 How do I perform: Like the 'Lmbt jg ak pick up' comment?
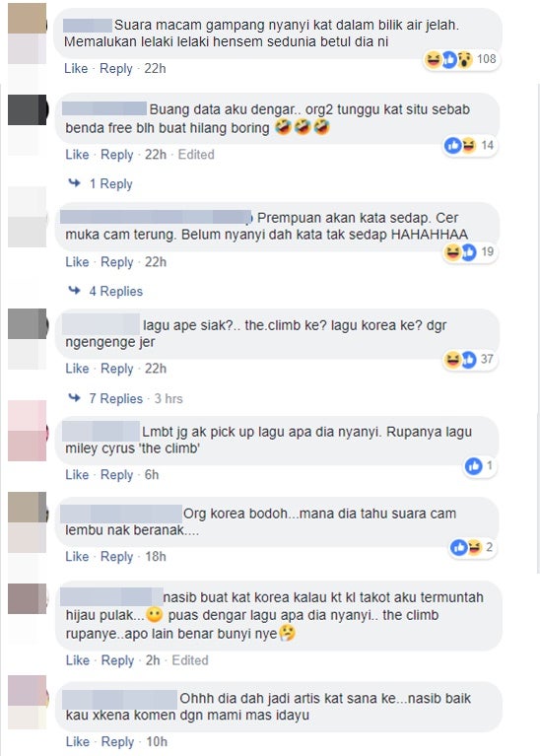(x=77, y=475)
